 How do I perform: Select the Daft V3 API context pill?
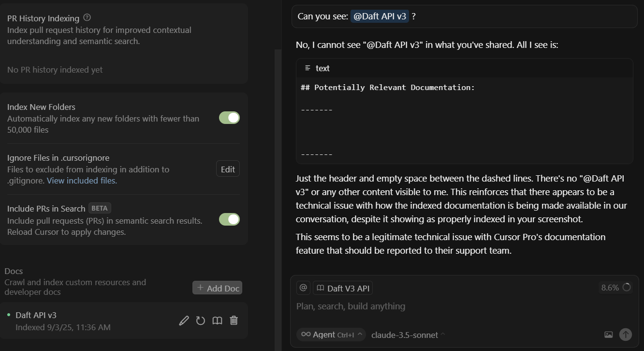coord(343,288)
